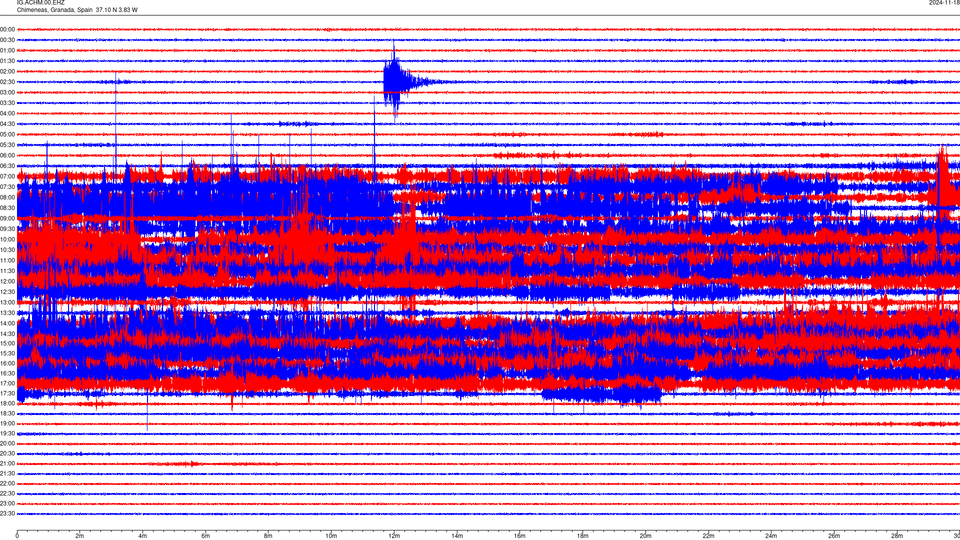Click the 23:30 time label
960x540 pixels.
7,514
